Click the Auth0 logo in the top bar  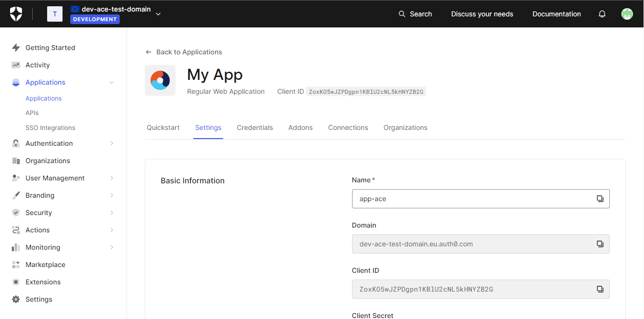click(16, 13)
